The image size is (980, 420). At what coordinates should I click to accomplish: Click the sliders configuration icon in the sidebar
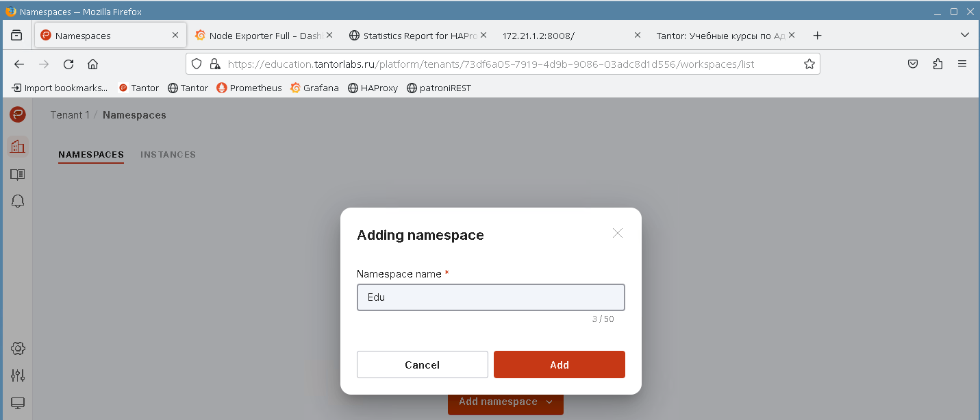18,375
